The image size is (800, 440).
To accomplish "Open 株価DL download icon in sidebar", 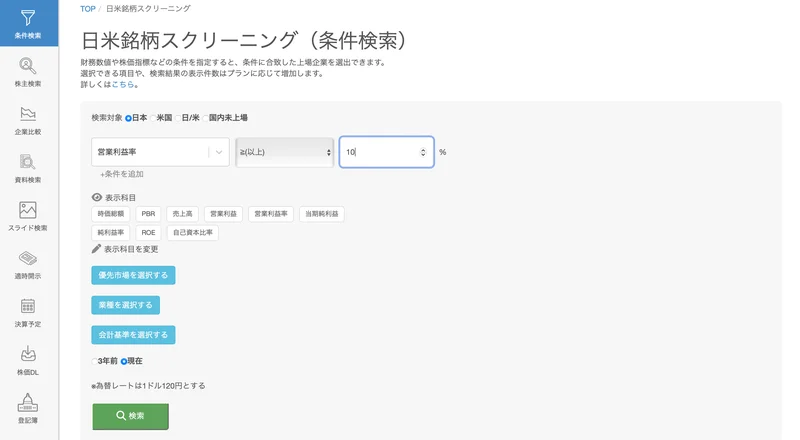I will pyautogui.click(x=28, y=354).
